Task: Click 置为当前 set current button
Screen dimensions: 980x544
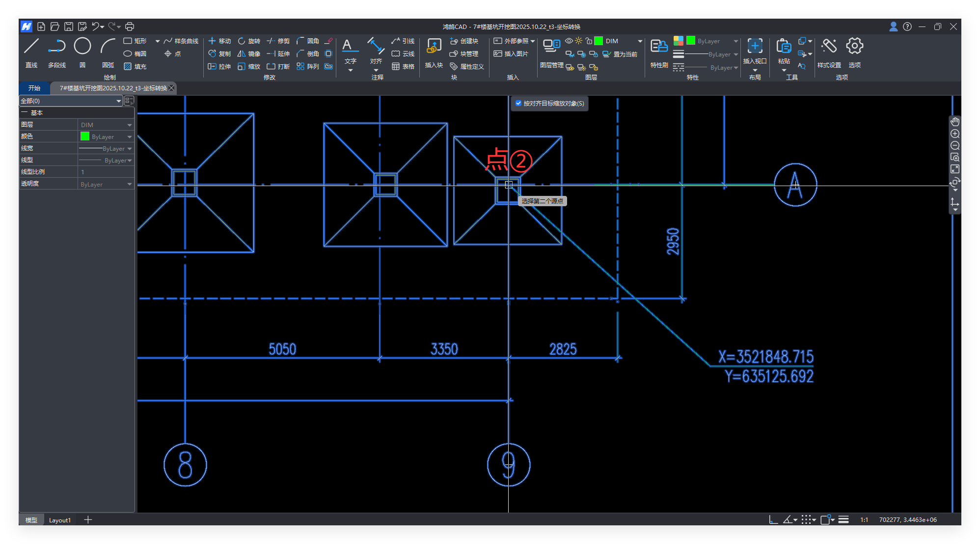Action: [620, 54]
